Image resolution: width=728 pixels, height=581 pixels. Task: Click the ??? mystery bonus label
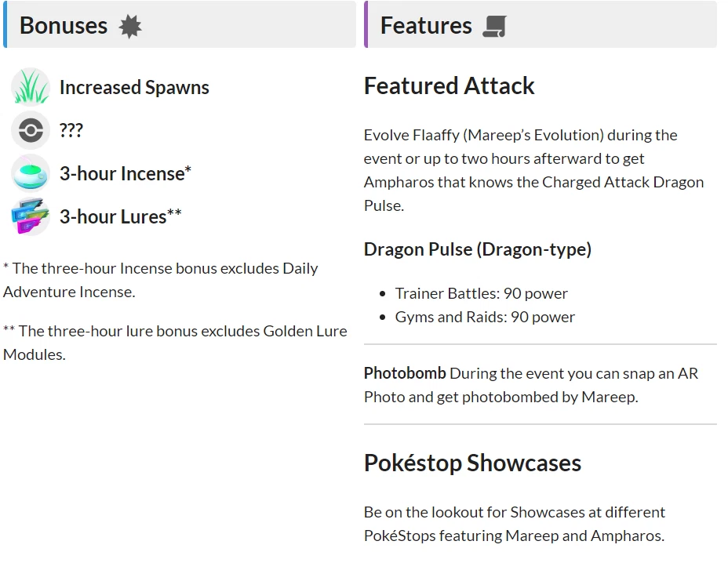71,130
